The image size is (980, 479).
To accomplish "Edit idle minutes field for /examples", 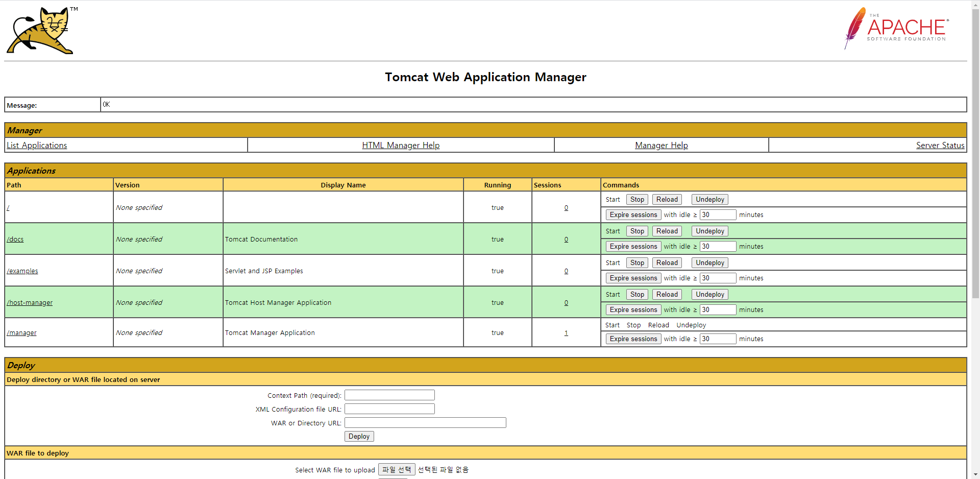I will tap(718, 278).
